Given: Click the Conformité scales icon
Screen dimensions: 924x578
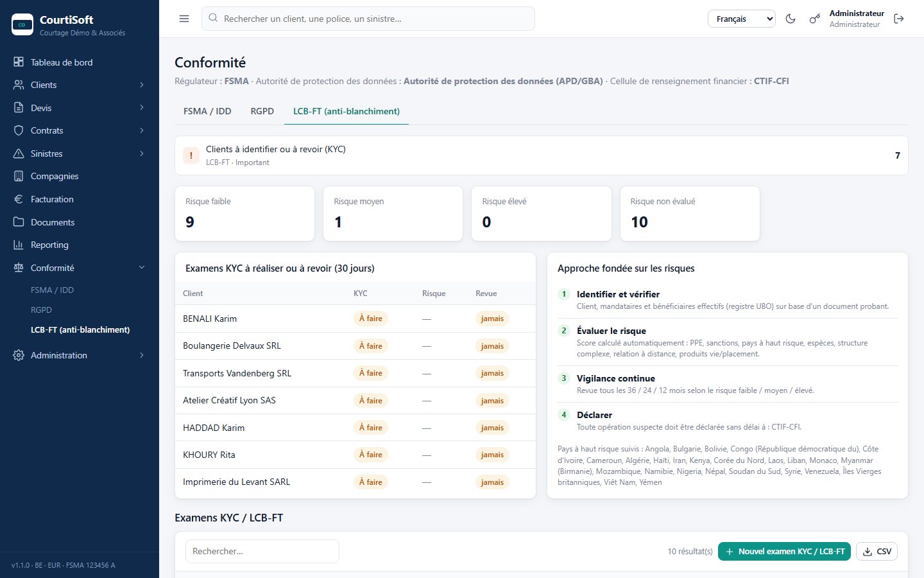Looking at the screenshot, I should pos(19,268).
